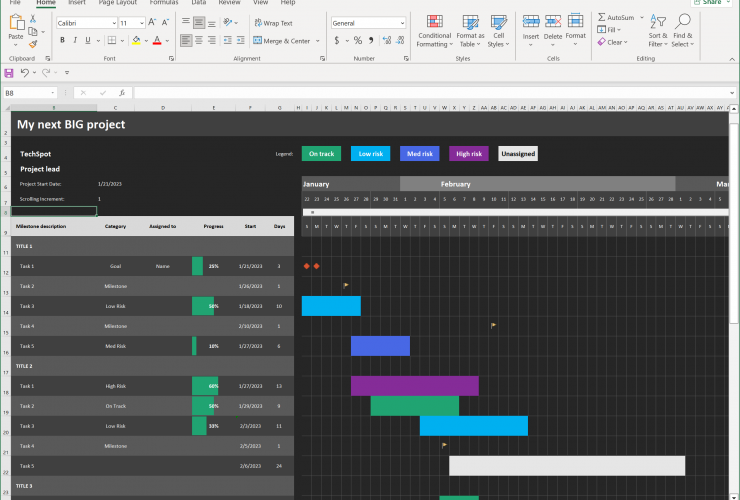This screenshot has height=500, width=740.
Task: Toggle Bold formatting
Action: 62,41
